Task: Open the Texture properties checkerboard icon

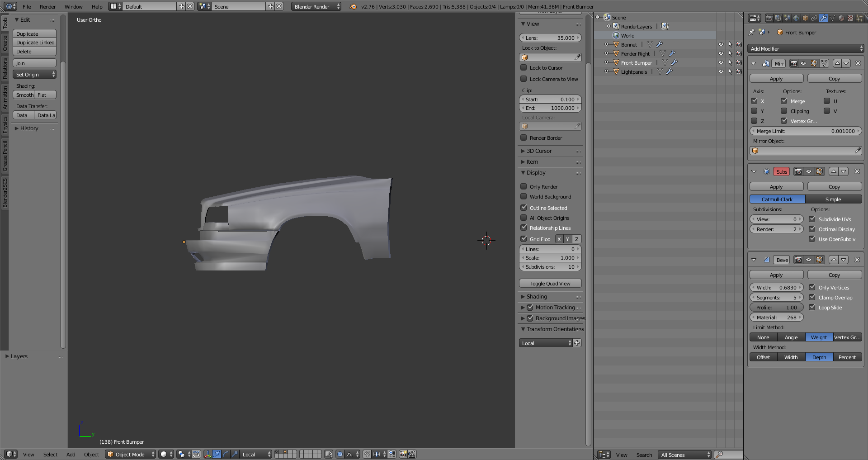Action: coord(850,18)
